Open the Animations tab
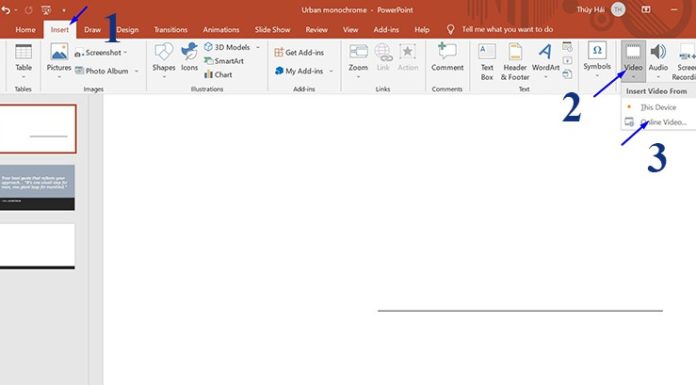The width and height of the screenshot is (696, 385). point(221,30)
